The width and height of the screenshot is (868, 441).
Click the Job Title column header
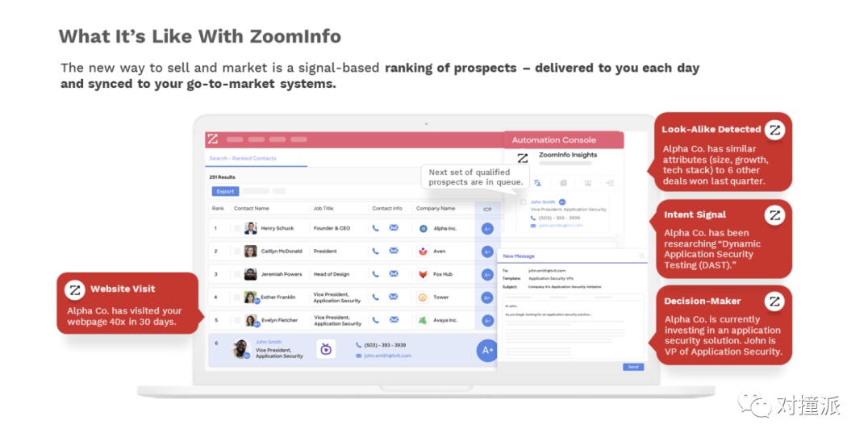[x=323, y=209]
